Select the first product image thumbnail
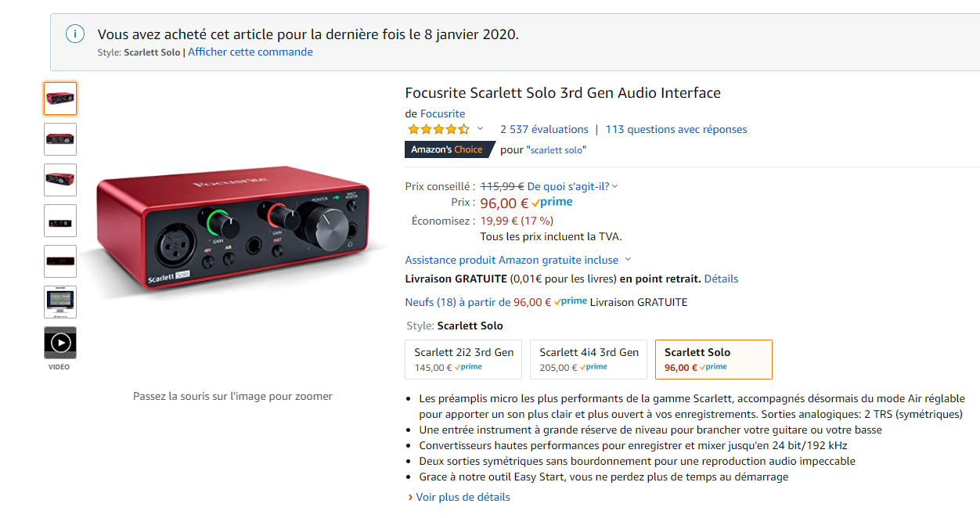 [x=60, y=99]
